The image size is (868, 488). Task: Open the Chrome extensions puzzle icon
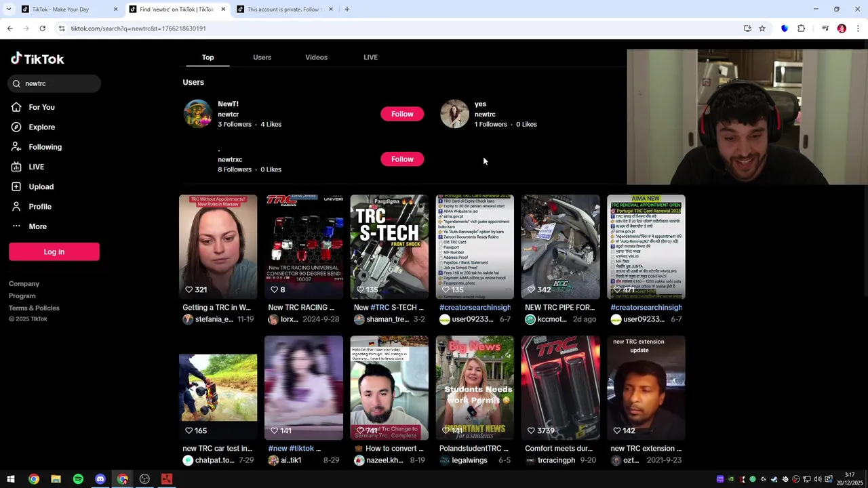click(x=801, y=28)
